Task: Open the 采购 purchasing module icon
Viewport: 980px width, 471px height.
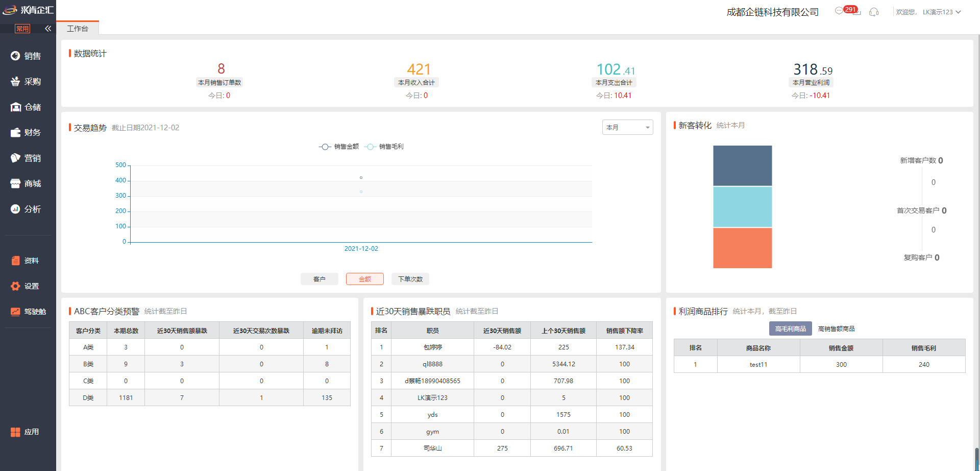Action: pos(15,81)
